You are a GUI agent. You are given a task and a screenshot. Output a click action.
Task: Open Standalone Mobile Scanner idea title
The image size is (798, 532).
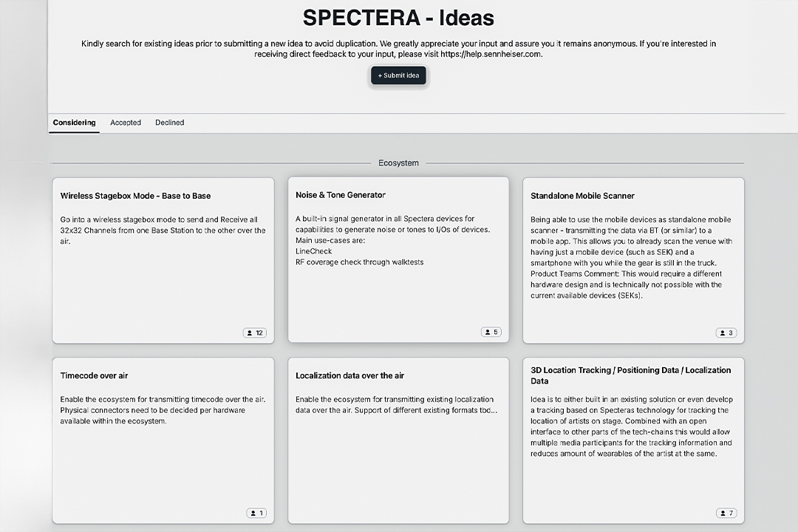tap(582, 196)
